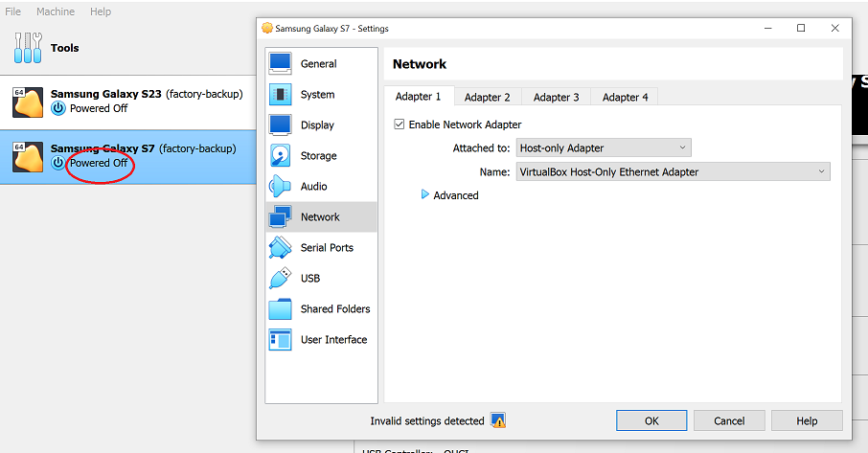Switch to Adapter 1 tab
This screenshot has width=868, height=453.
pos(419,97)
